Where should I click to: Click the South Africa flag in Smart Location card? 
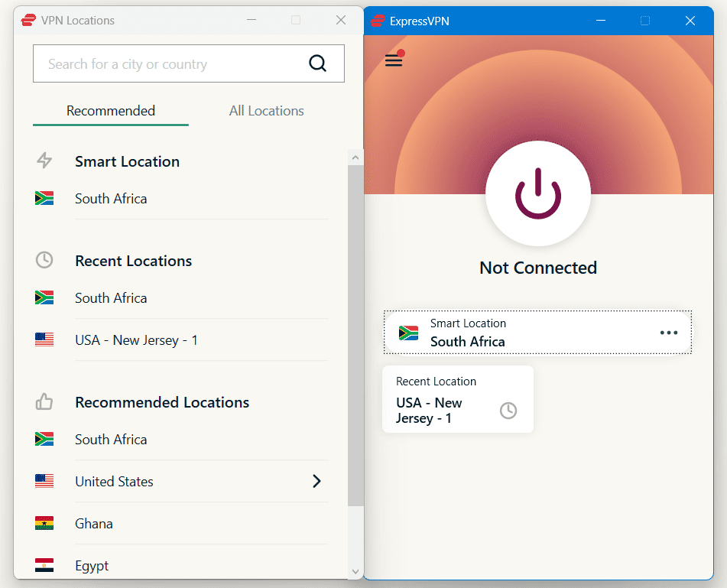coord(409,333)
